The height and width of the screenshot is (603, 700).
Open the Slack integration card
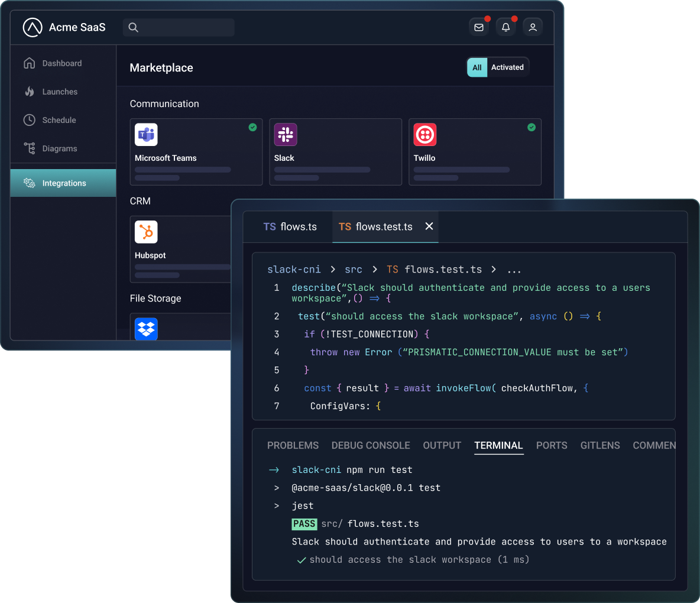(x=335, y=152)
